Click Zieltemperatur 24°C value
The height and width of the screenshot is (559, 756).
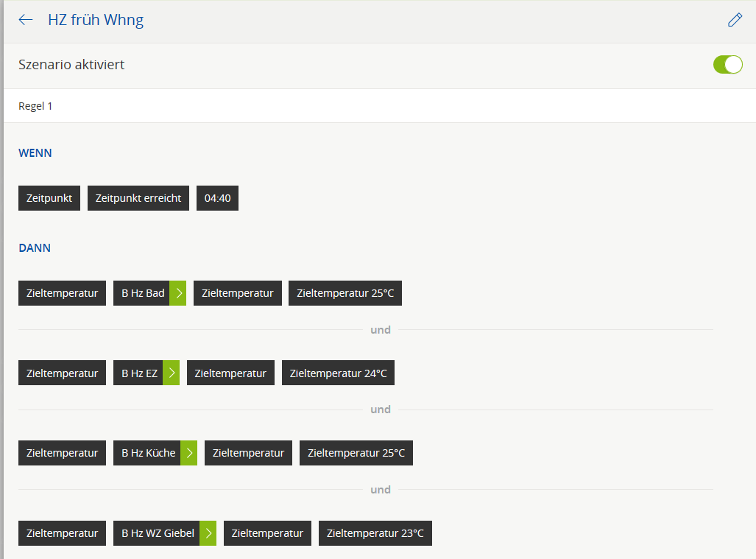tap(339, 373)
